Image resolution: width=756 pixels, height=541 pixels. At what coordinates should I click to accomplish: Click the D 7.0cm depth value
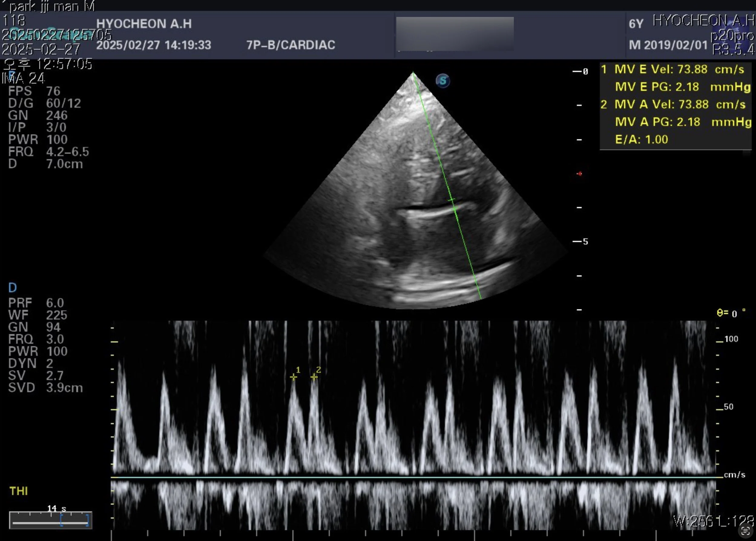coord(45,164)
